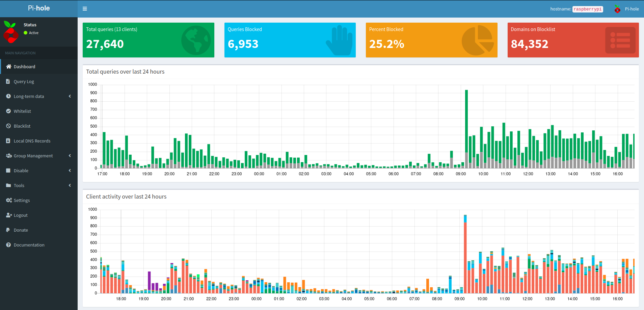
Task: Select Query Log in the main navigation
Action: pos(24,81)
